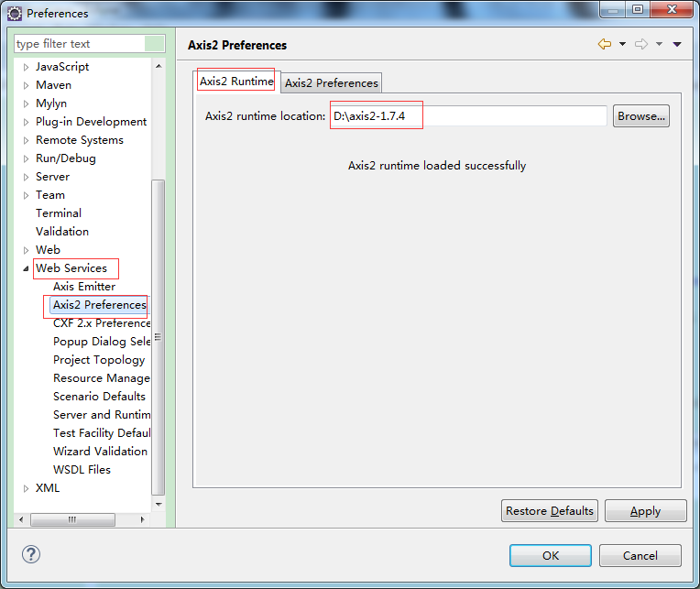Click the forward navigation arrow icon
The width and height of the screenshot is (700, 589).
641,44
